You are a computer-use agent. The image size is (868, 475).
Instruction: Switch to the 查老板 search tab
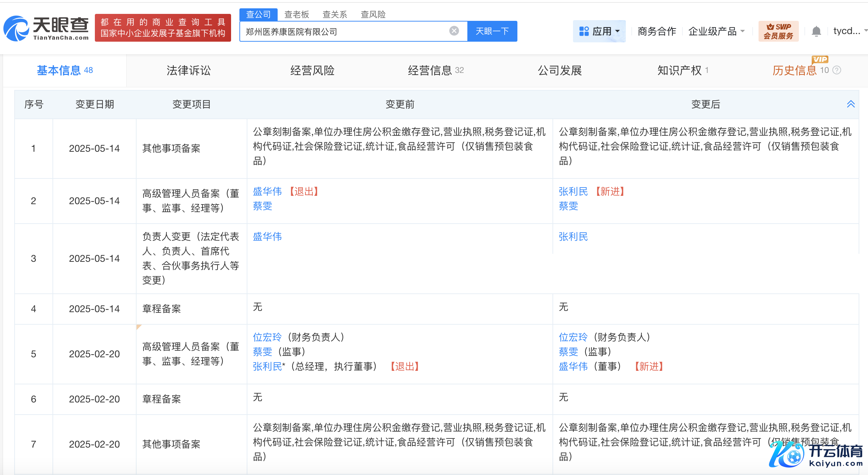pyautogui.click(x=296, y=15)
